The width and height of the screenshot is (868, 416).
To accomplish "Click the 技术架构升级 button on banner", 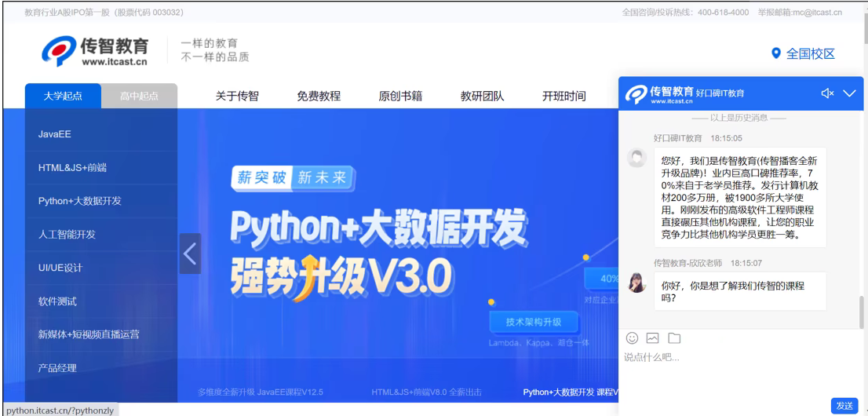I will click(x=534, y=322).
